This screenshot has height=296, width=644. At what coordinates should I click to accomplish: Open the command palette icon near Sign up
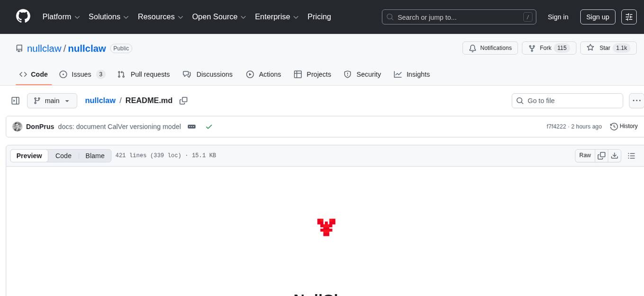pos(629,17)
